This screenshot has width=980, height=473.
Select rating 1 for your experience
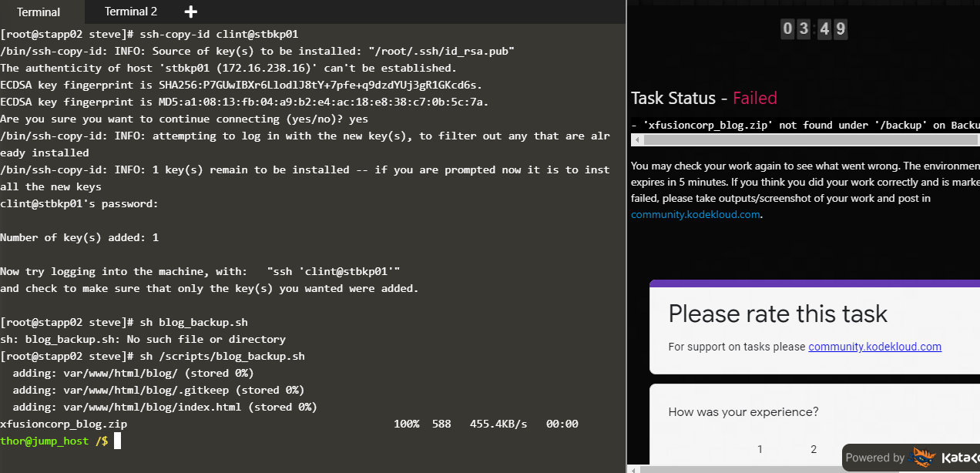coord(760,449)
